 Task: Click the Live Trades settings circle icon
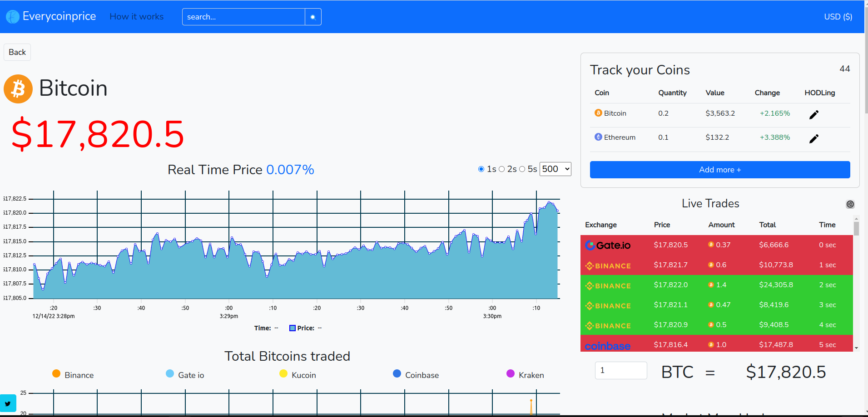(x=850, y=204)
